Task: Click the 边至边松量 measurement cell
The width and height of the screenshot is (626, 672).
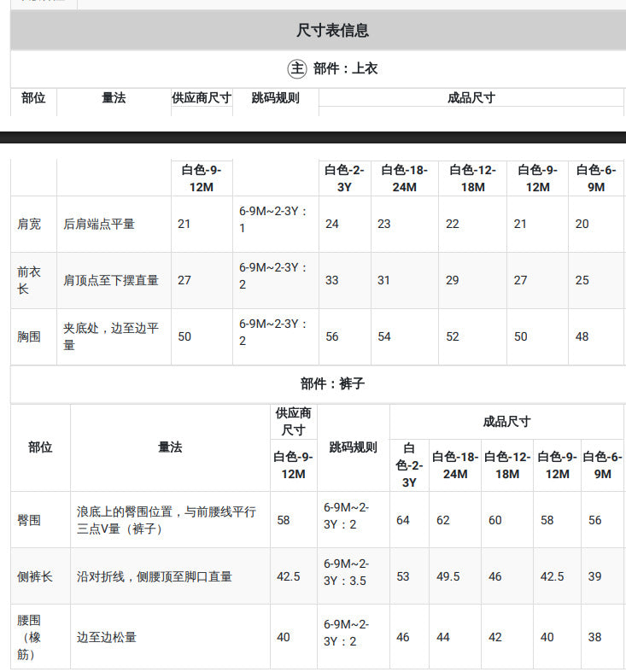Action: pos(107,637)
